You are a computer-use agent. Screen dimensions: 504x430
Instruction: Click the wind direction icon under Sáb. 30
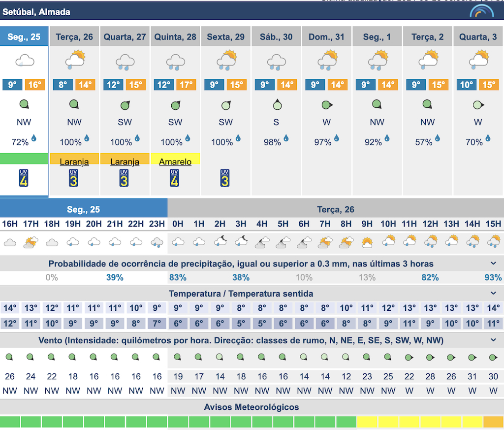click(x=277, y=105)
